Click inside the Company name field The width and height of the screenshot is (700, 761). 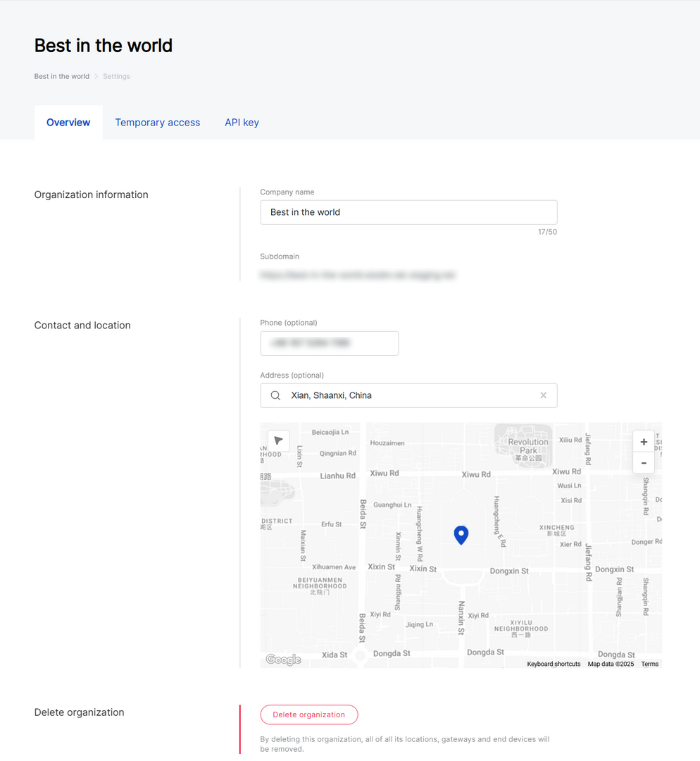click(x=408, y=211)
